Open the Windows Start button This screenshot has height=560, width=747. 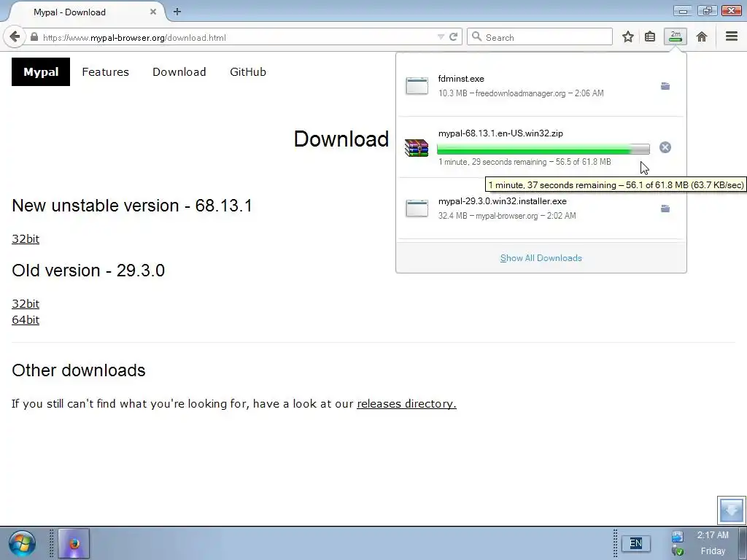22,543
